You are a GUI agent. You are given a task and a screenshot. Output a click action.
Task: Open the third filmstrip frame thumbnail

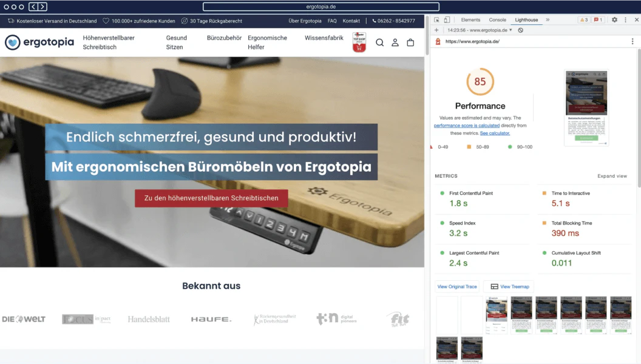tap(497, 315)
